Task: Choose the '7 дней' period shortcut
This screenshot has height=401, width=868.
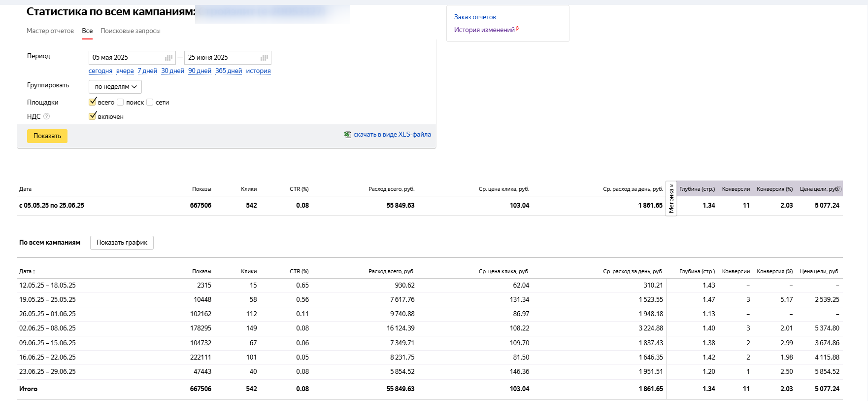Action: click(x=147, y=71)
